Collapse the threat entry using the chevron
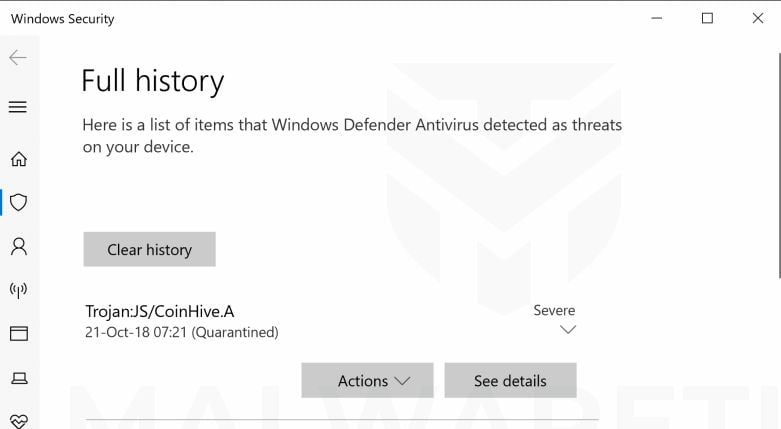 tap(567, 330)
